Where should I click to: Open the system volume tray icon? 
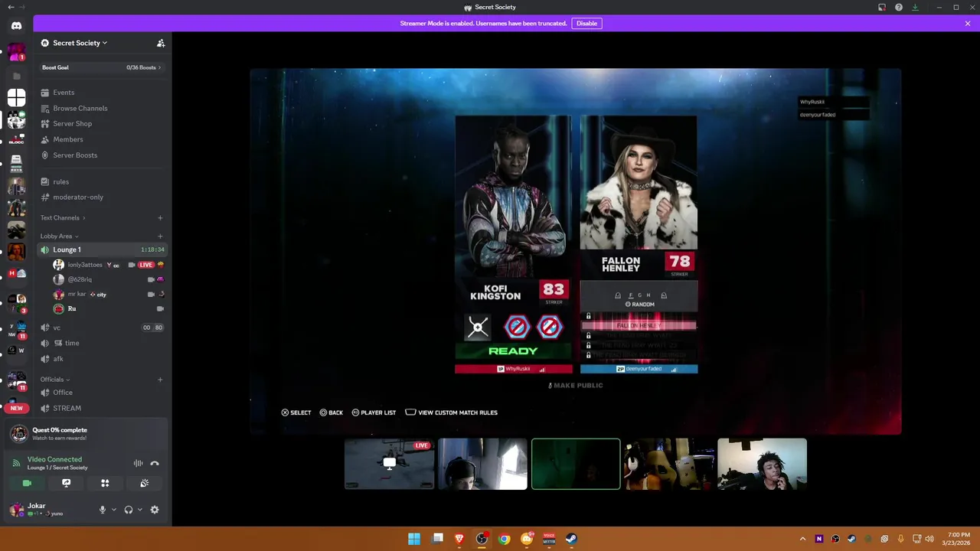pyautogui.click(x=929, y=539)
